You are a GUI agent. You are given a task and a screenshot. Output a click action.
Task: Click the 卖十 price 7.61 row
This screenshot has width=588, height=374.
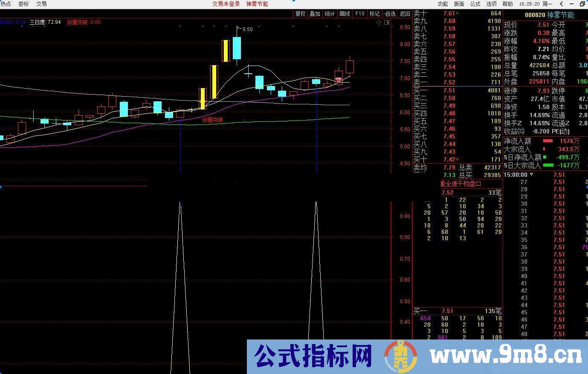457,14
